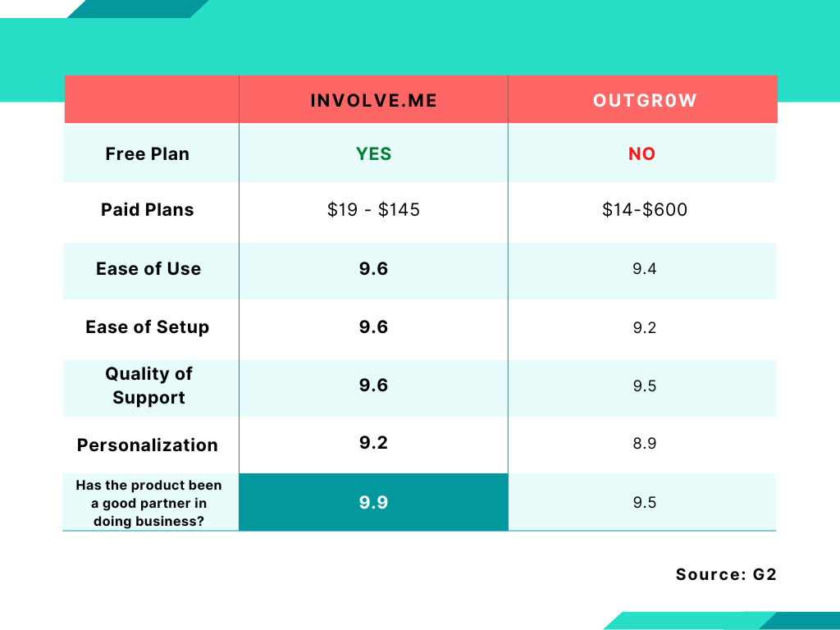
Task: Click the 8.9 personalization score
Action: (645, 443)
